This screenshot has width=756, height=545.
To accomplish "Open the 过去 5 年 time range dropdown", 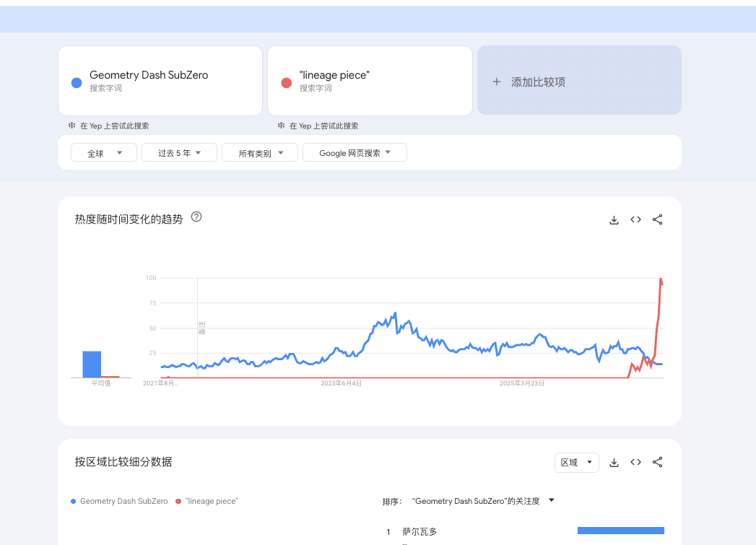I will click(x=179, y=153).
